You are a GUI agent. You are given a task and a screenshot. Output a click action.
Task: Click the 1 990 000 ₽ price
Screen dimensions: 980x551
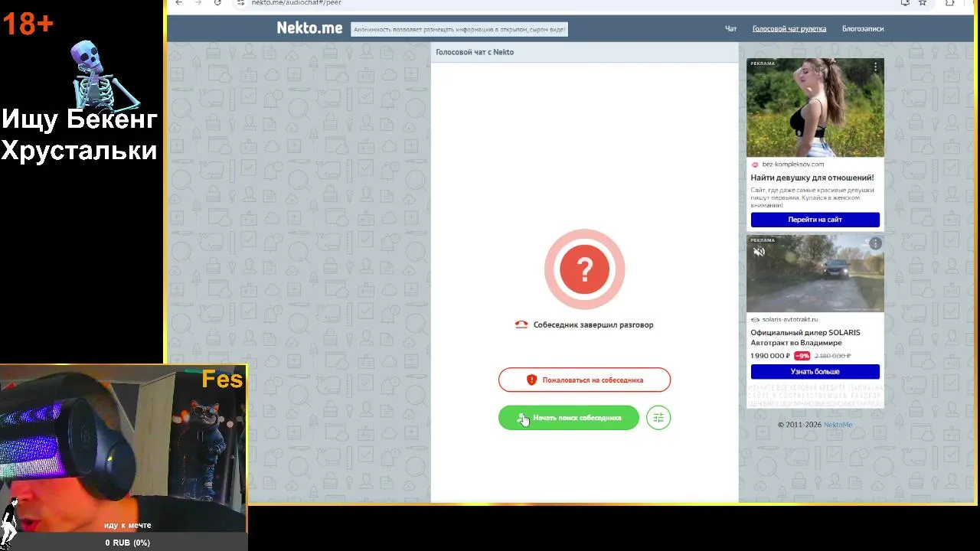pyautogui.click(x=769, y=356)
